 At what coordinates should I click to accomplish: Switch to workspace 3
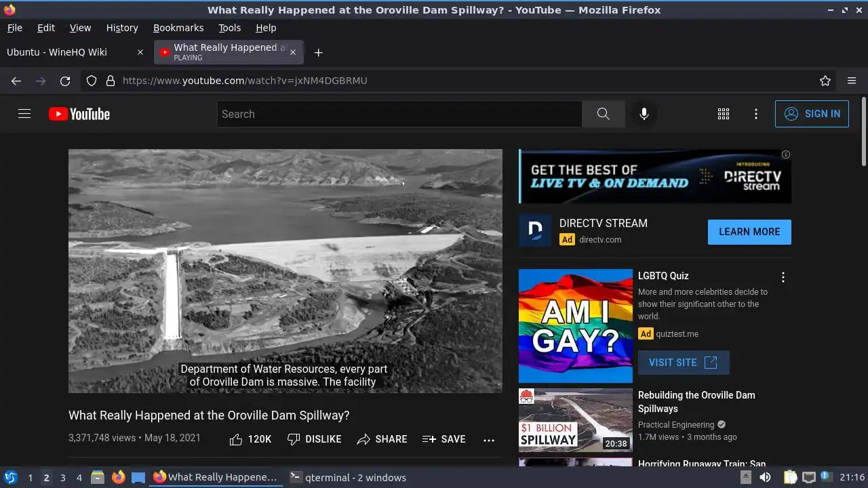[62, 477]
